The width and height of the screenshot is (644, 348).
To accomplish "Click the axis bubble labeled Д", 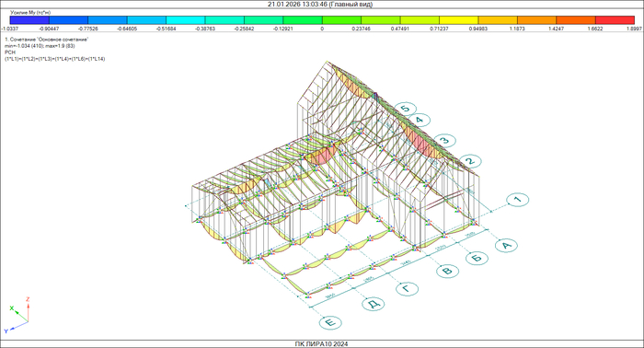I will [374, 304].
